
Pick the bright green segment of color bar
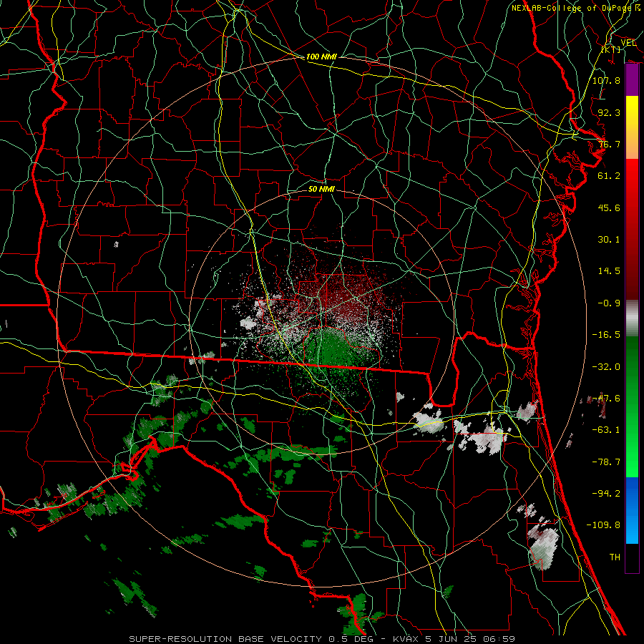tap(632, 452)
